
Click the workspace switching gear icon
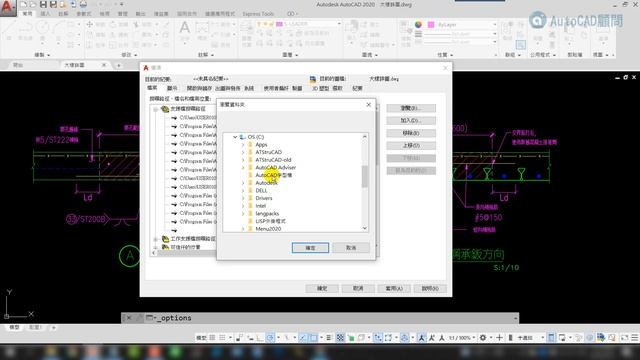tap(483, 338)
